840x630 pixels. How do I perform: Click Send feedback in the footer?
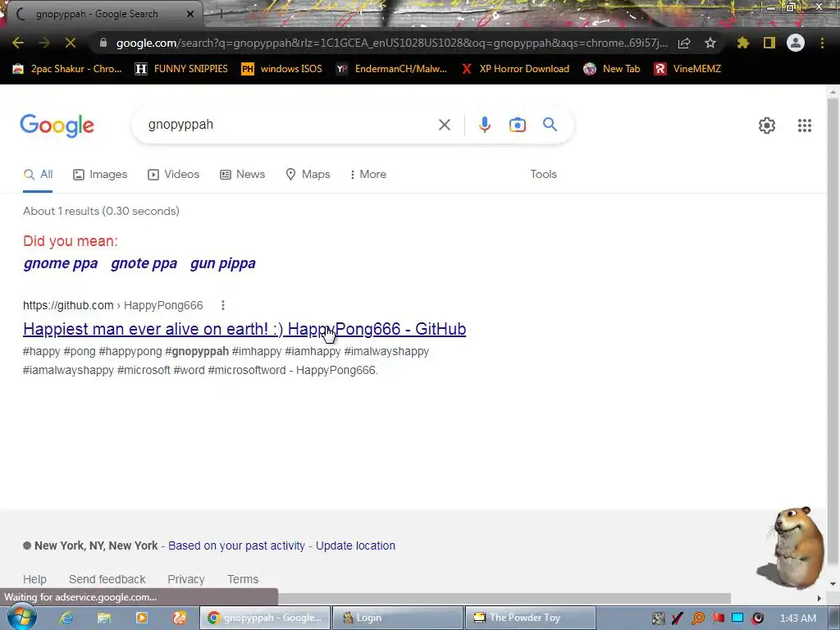107,579
